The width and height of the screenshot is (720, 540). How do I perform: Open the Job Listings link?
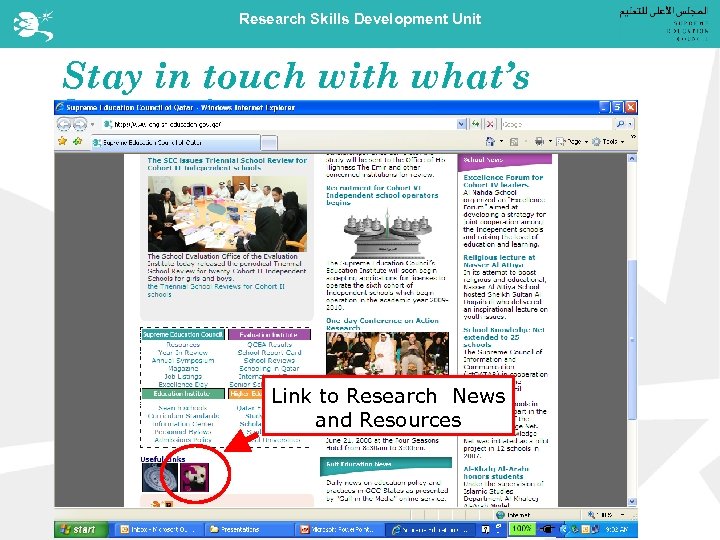[x=183, y=376]
